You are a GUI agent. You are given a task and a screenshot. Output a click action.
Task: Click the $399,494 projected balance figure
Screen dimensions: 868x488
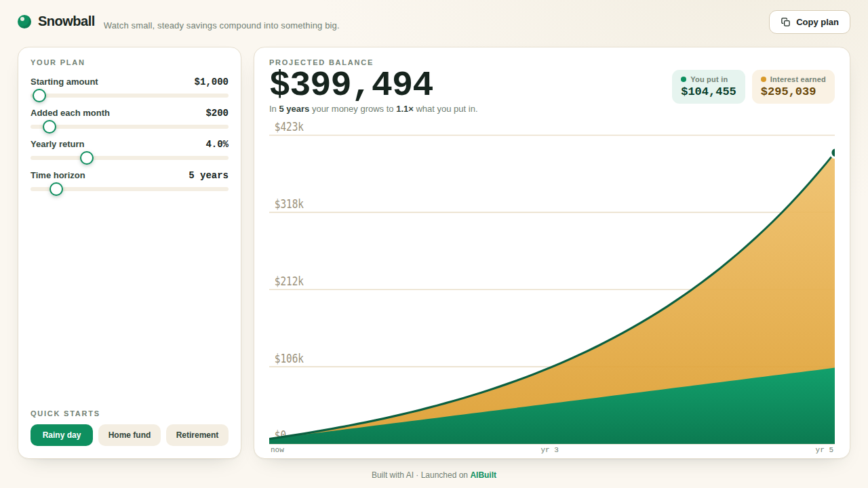[x=351, y=85]
